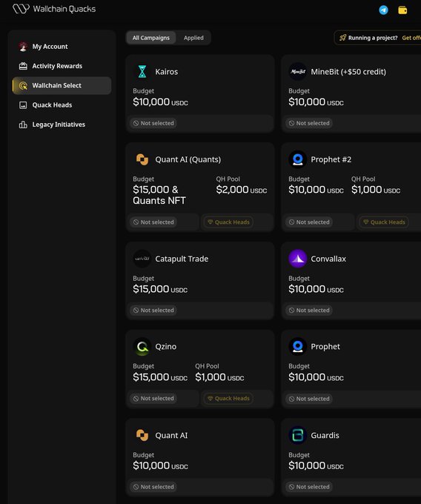Click the Catapult Trade logo

tap(142, 259)
